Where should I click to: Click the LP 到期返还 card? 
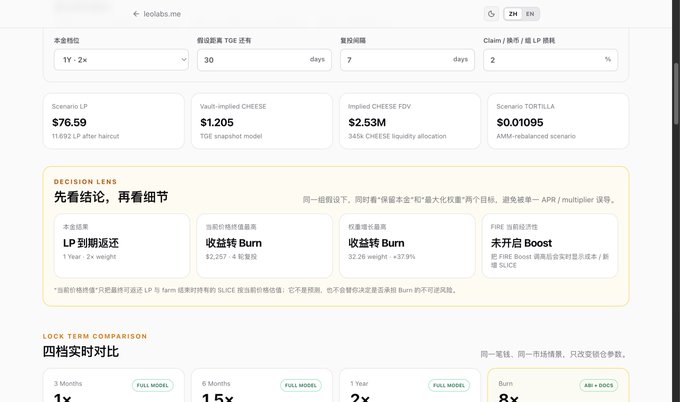(122, 245)
